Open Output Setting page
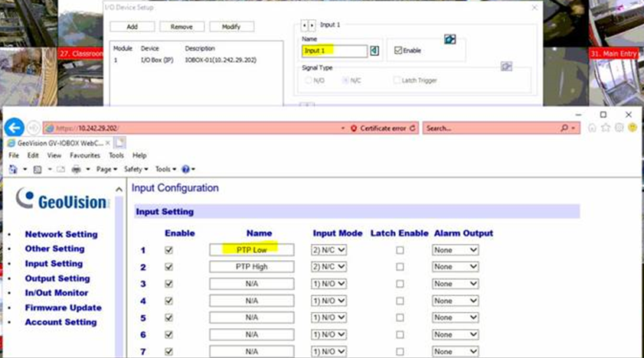 (57, 278)
